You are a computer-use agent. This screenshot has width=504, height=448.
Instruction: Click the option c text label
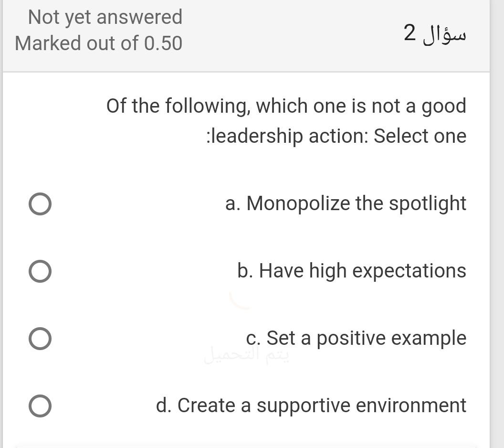point(356,339)
